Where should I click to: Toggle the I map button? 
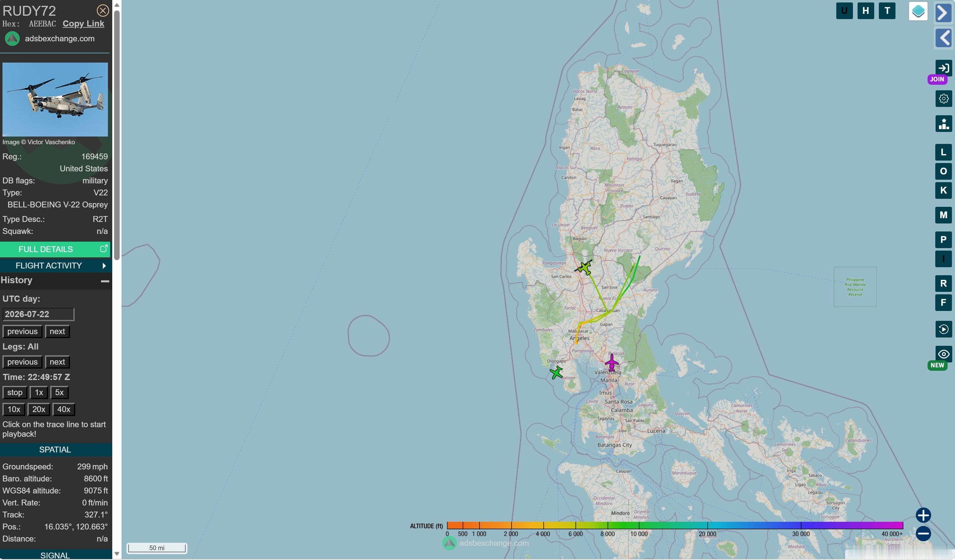point(944,259)
